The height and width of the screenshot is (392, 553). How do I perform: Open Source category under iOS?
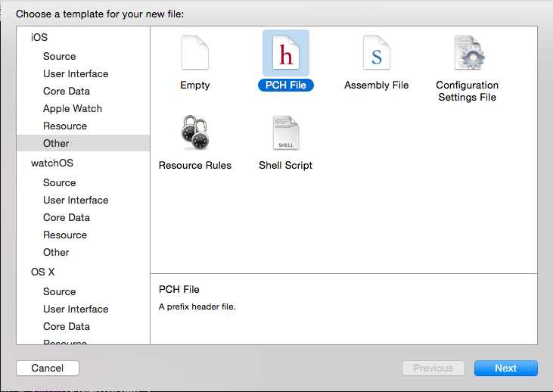60,56
